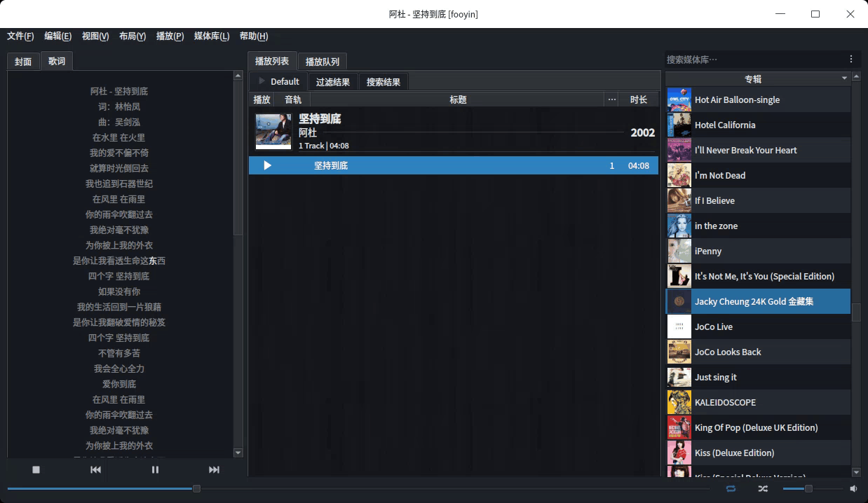The image size is (868, 503).
Task: Select King Of Pop (Deluxe UK Edition)
Action: pyautogui.click(x=758, y=427)
